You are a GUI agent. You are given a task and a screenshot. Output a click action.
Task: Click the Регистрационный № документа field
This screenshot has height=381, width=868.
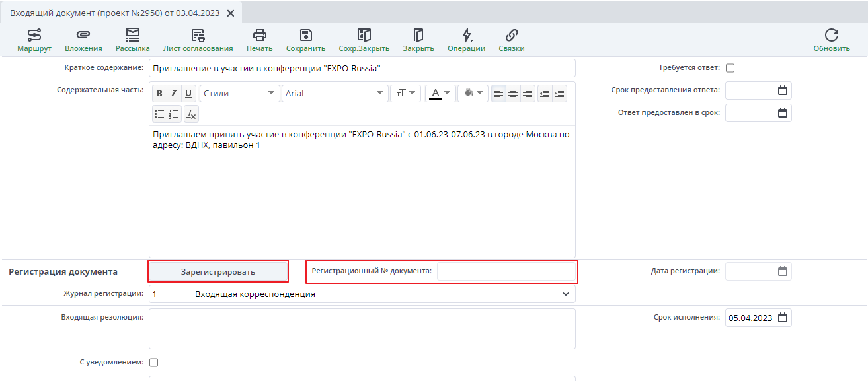coord(506,271)
